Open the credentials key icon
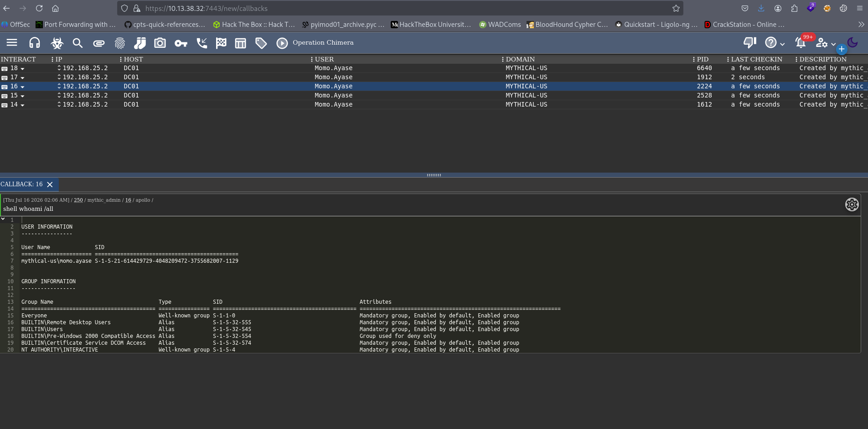868x429 pixels. [181, 43]
